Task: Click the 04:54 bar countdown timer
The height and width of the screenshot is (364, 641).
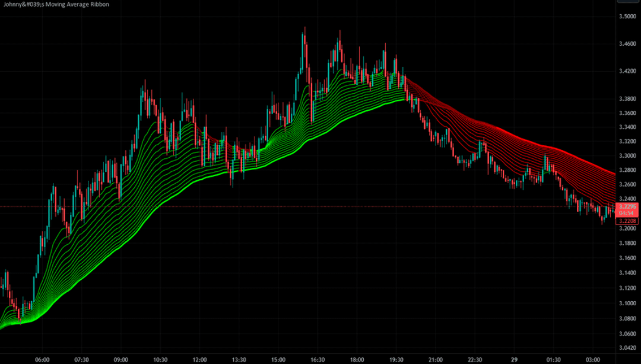Action: [x=626, y=213]
